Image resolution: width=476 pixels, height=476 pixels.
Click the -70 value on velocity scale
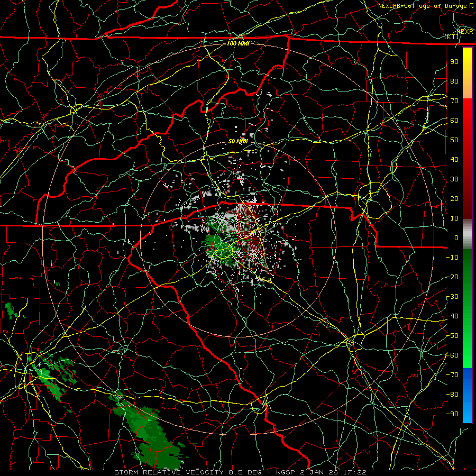[x=452, y=375]
